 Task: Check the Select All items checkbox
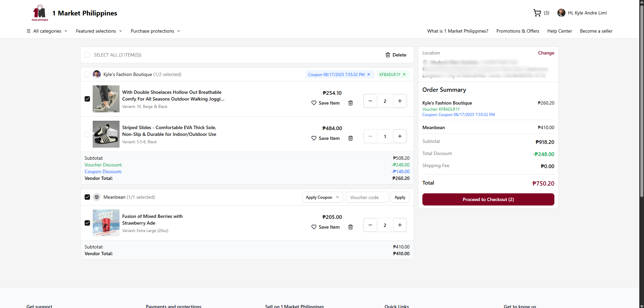point(87,55)
